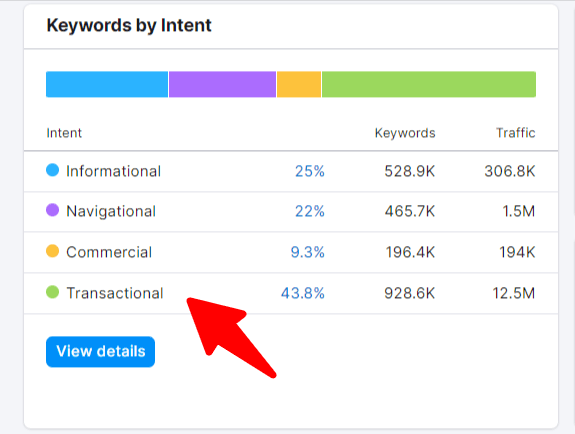The width and height of the screenshot is (575, 434).
Task: Select the Navigational intent label
Action: point(111,211)
